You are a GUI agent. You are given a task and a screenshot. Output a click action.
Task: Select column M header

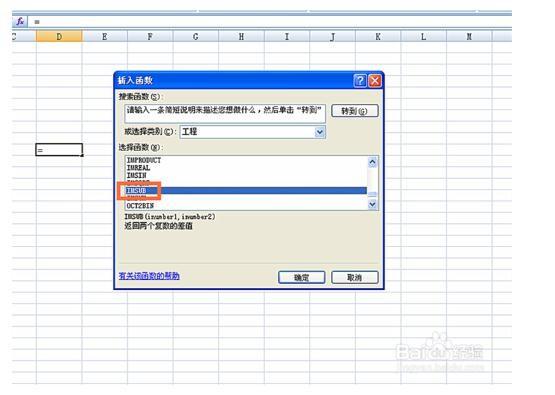[x=469, y=36]
